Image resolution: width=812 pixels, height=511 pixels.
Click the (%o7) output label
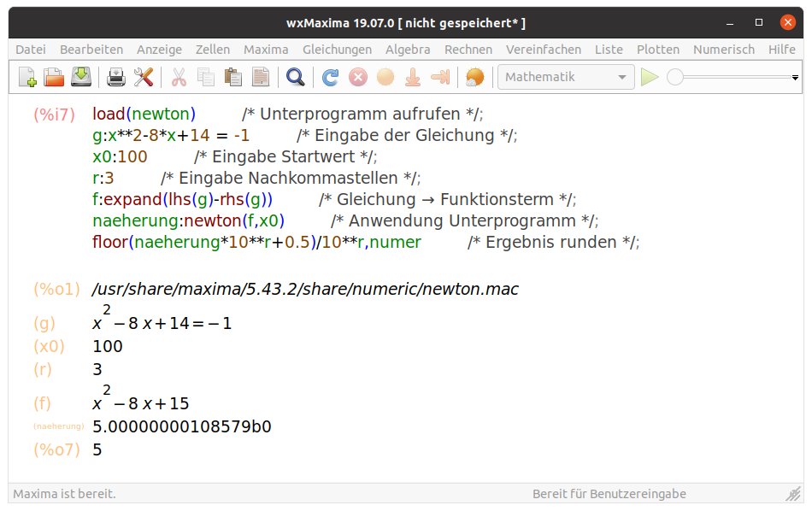click(57, 449)
